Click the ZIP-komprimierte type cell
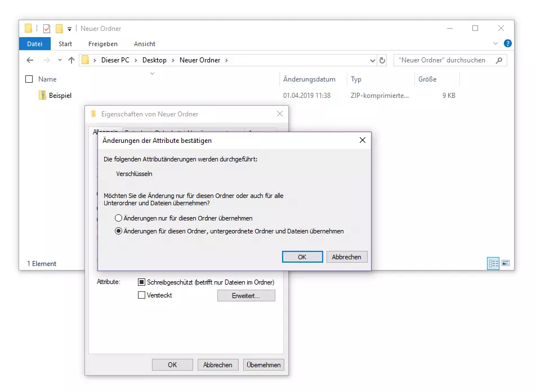 [379, 96]
